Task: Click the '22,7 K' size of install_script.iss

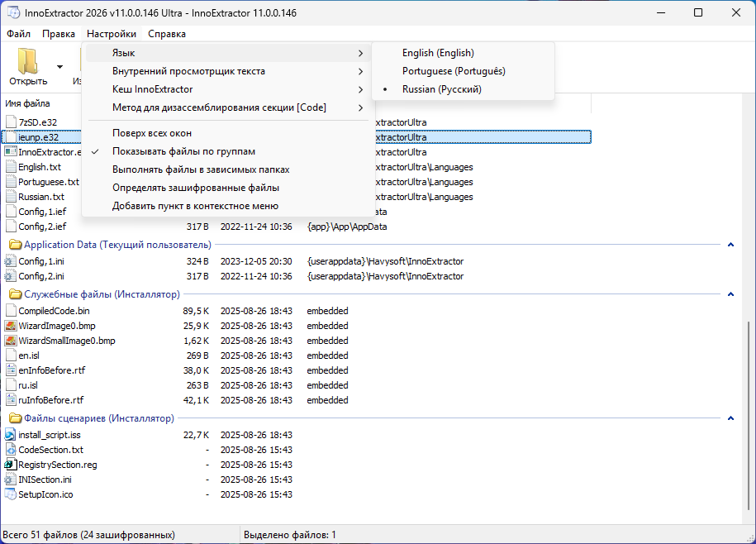Action: pyautogui.click(x=196, y=435)
